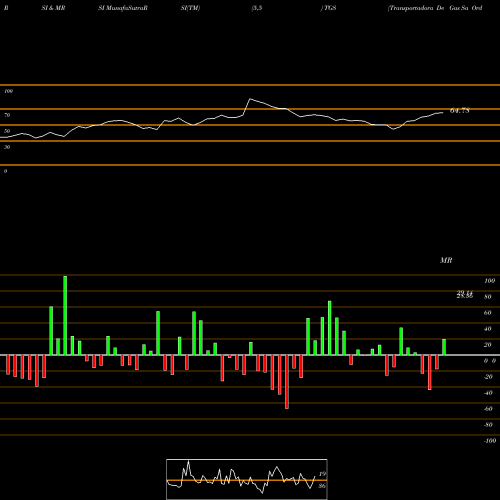Click the (5,5 parameter text in header
Image resolution: width=500 pixels, height=500 pixels.
[x=257, y=8]
